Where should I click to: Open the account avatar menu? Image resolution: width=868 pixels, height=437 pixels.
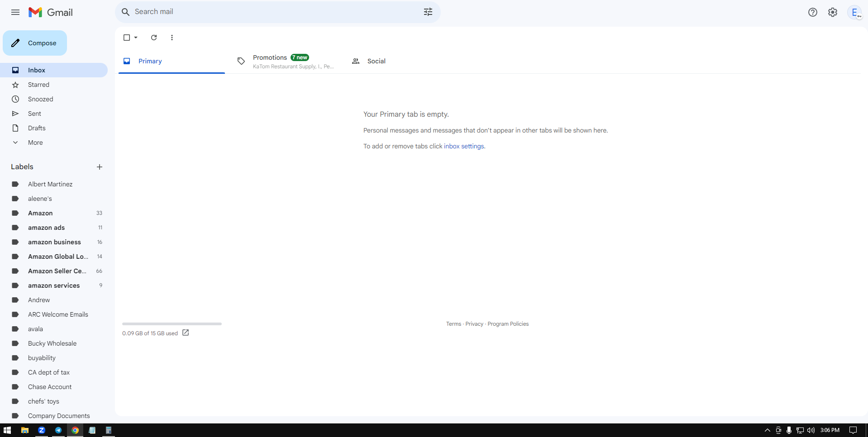pos(855,12)
